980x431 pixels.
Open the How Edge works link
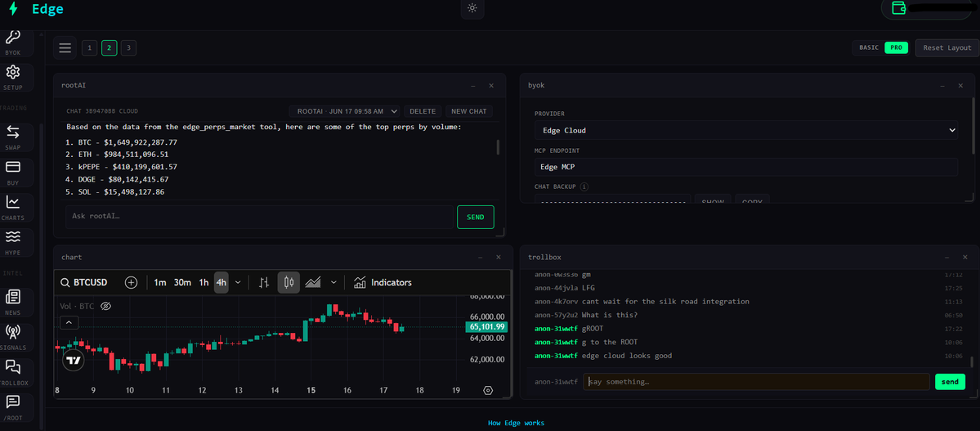pos(517,423)
